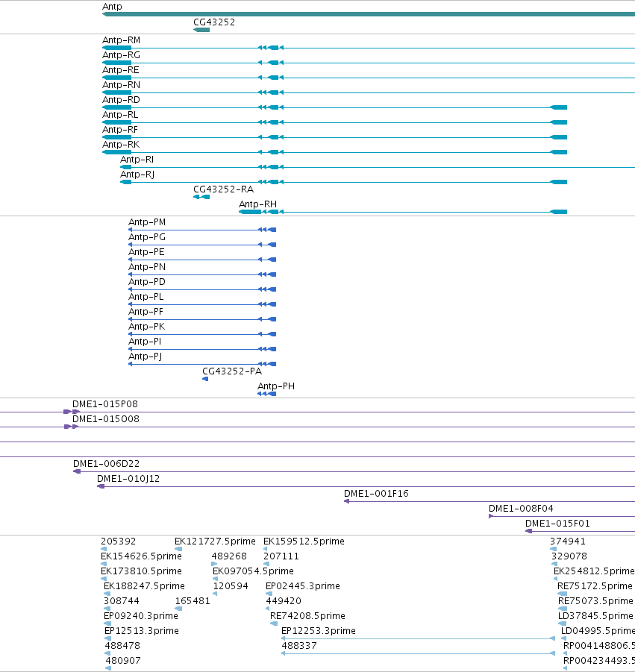Select the EK188247.5prime EST label
The width and height of the screenshot is (635, 672).
145,586
